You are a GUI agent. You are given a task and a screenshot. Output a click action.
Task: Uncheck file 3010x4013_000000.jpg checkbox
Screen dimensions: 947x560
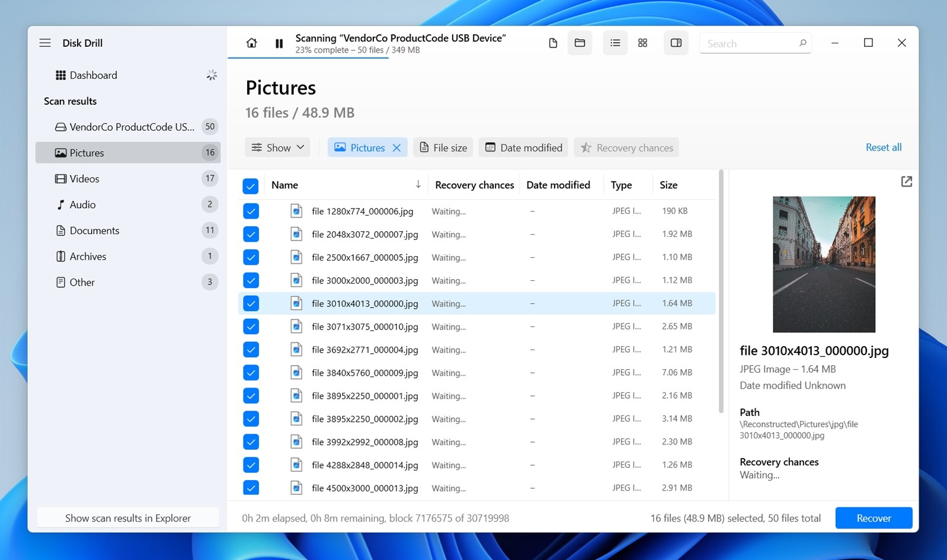point(251,303)
